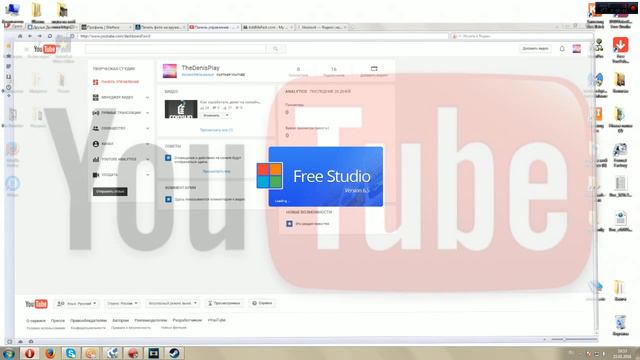Focus the YouTube search field
The width and height of the screenshot is (640, 360).
pyautogui.click(x=176, y=49)
